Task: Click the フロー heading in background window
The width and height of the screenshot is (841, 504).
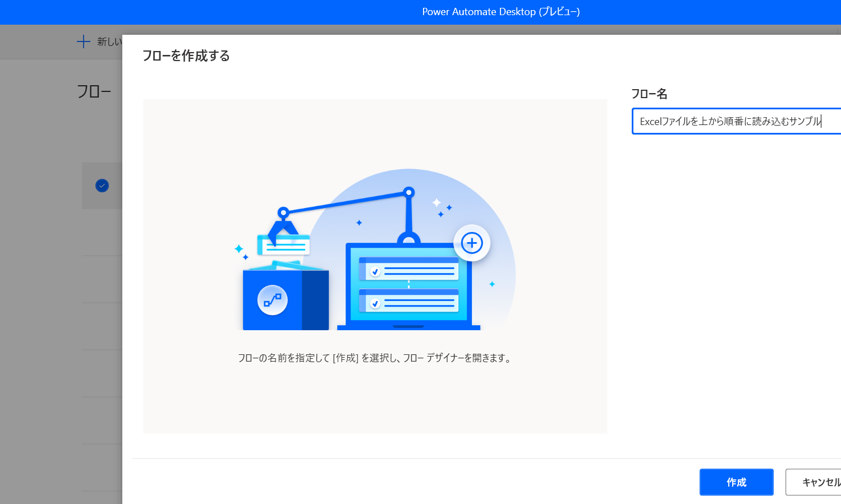Action: (94, 91)
